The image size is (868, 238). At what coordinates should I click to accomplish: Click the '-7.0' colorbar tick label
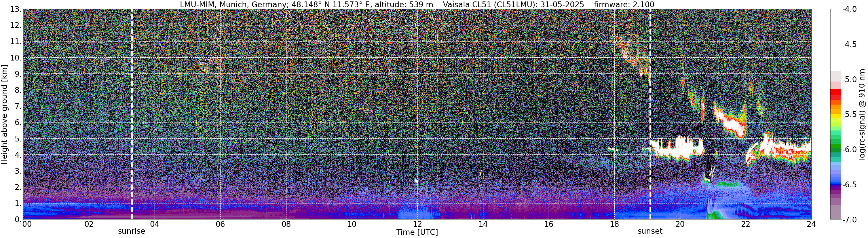[850, 220]
